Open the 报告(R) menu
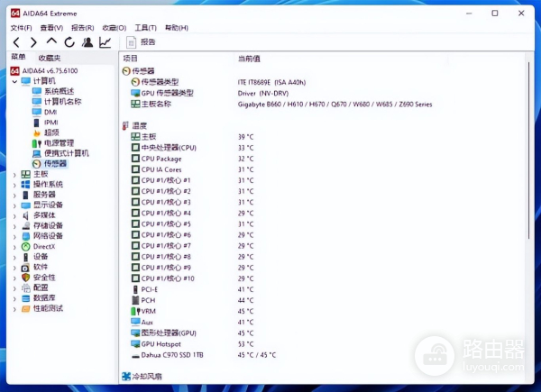 coord(82,28)
